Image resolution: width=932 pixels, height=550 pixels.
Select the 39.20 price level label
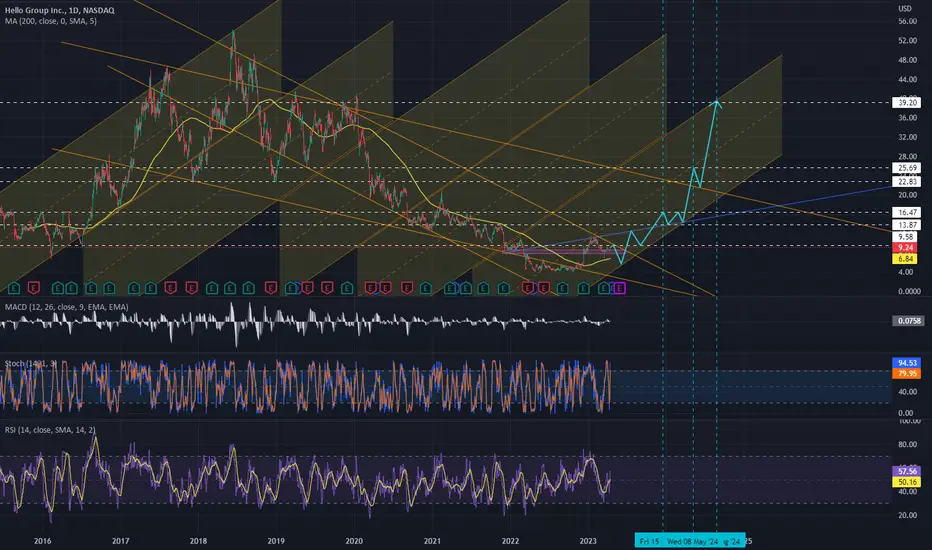(x=906, y=103)
